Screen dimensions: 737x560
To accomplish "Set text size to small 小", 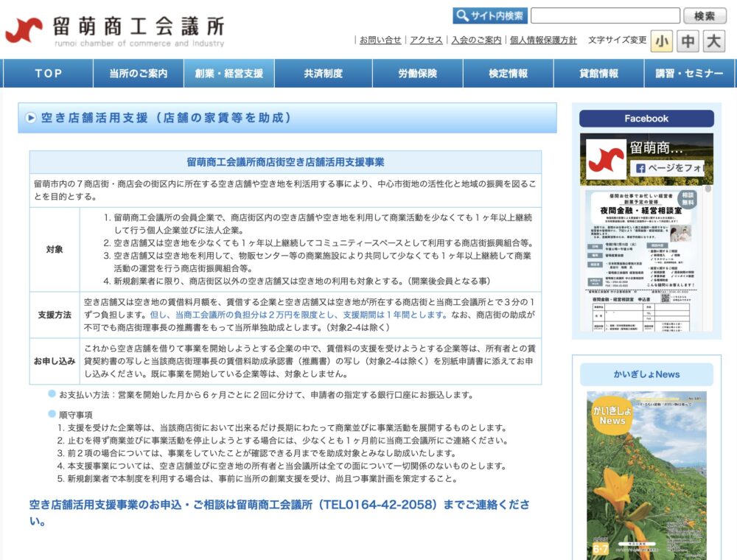I will tap(662, 41).
